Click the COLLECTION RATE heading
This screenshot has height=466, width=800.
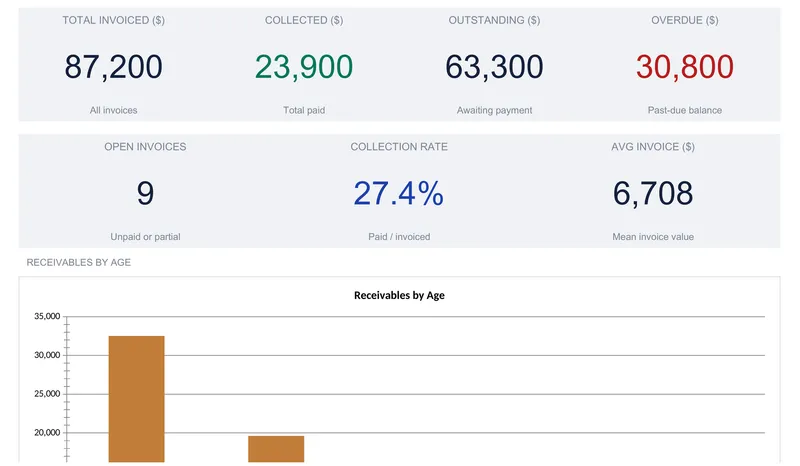(x=398, y=147)
